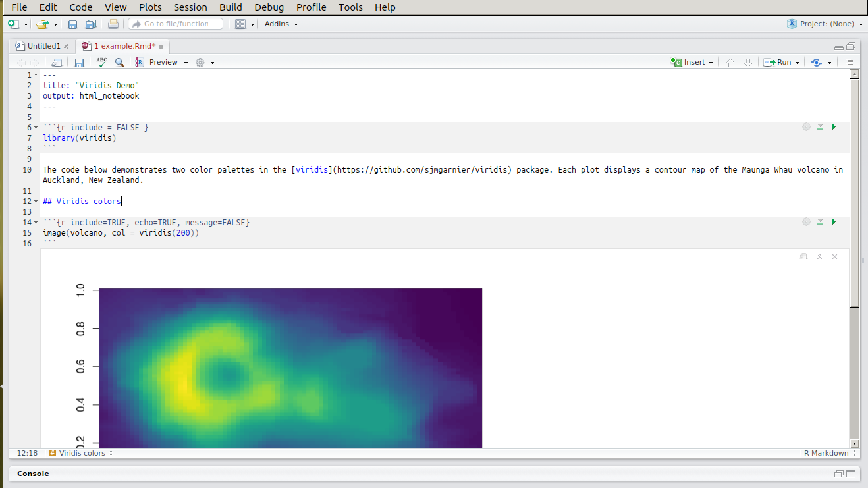
Task: Clear the plot output with X
Action: pyautogui.click(x=835, y=256)
